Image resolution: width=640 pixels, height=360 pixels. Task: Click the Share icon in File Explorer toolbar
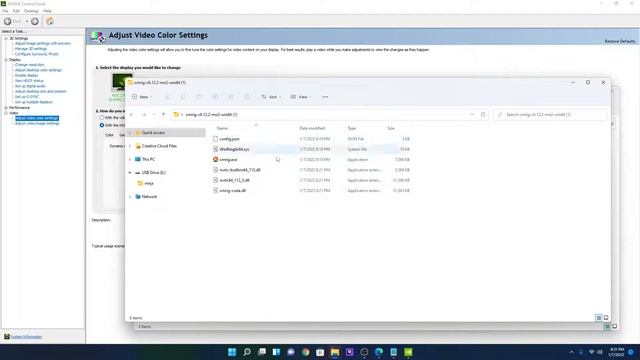tap(231, 97)
